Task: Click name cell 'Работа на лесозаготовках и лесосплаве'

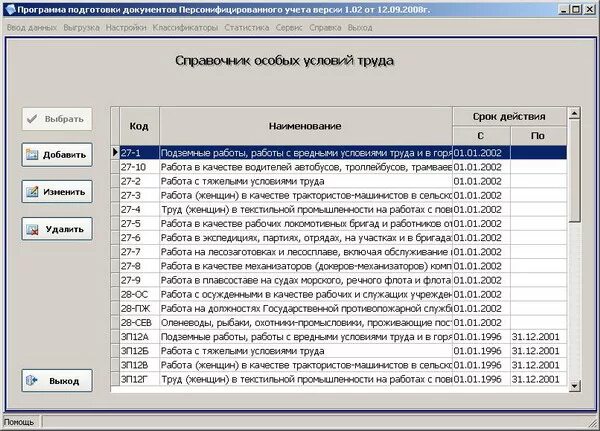Action: point(306,252)
